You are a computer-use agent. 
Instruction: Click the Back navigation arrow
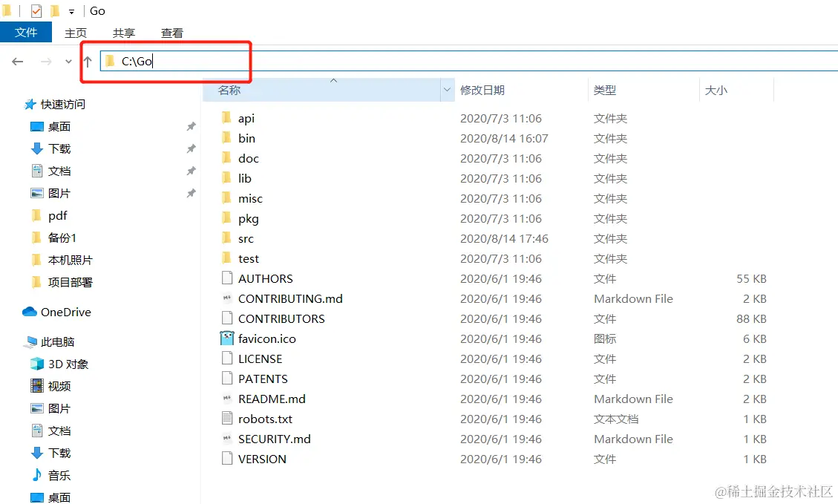(18, 62)
